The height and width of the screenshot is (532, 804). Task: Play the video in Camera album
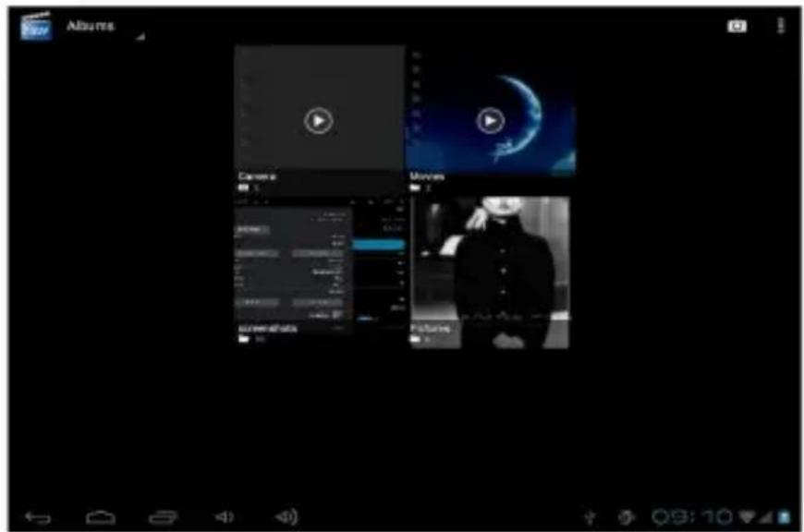pyautogui.click(x=319, y=121)
